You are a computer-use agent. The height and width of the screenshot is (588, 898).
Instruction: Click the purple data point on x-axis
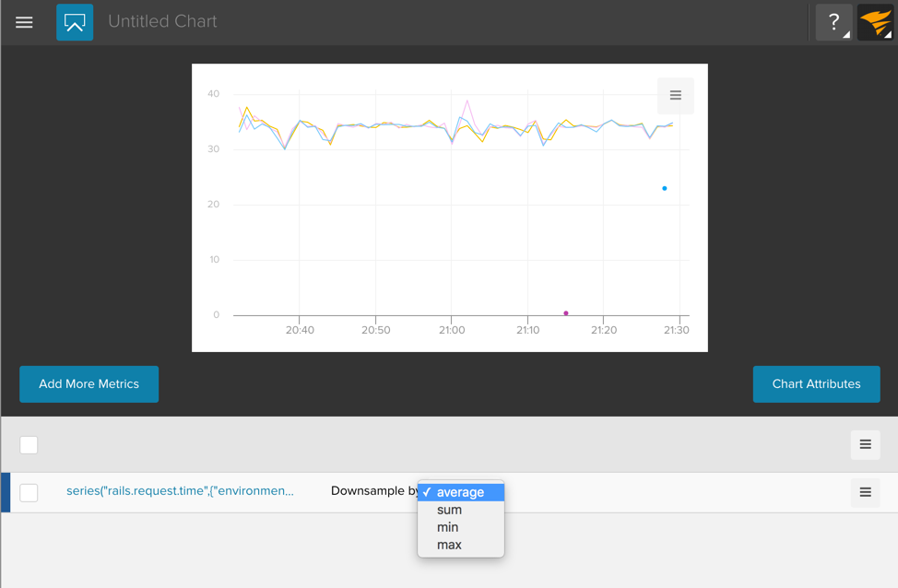tap(566, 313)
